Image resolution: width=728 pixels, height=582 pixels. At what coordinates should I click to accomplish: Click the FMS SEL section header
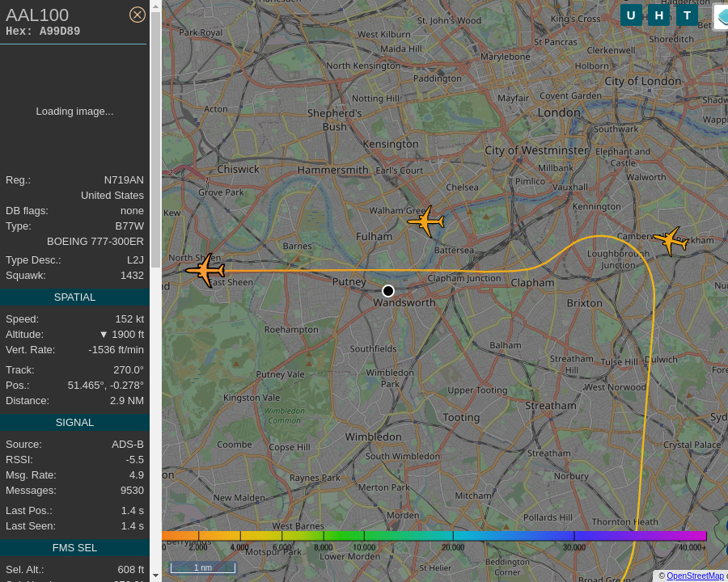(x=74, y=548)
